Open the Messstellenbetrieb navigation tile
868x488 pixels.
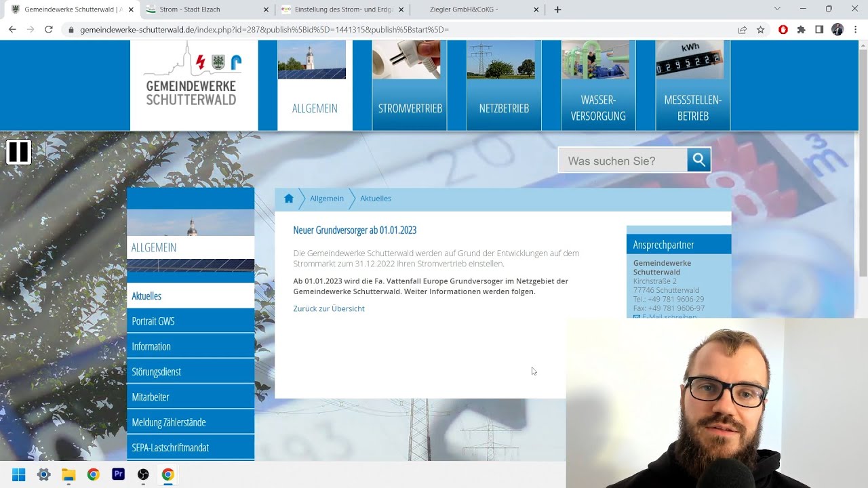692,85
